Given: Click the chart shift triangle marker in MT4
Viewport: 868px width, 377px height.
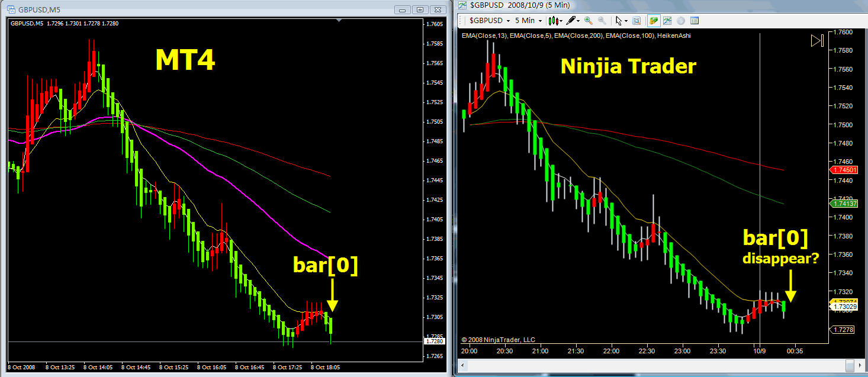Looking at the screenshot, I should [x=339, y=21].
